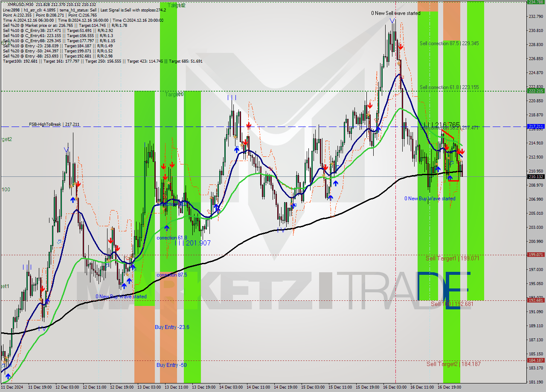The height and width of the screenshot is (392, 546).
Task: Click the blue 'correction 87.5' label
Action: 172,275
